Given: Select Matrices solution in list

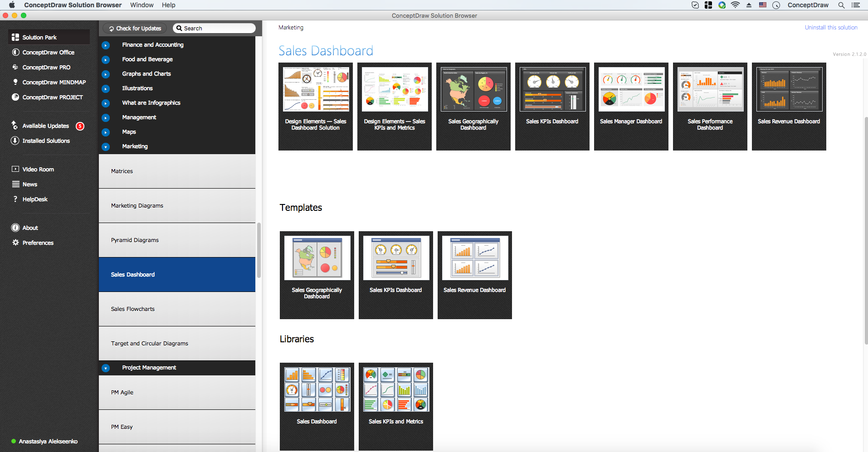Looking at the screenshot, I should (x=177, y=171).
